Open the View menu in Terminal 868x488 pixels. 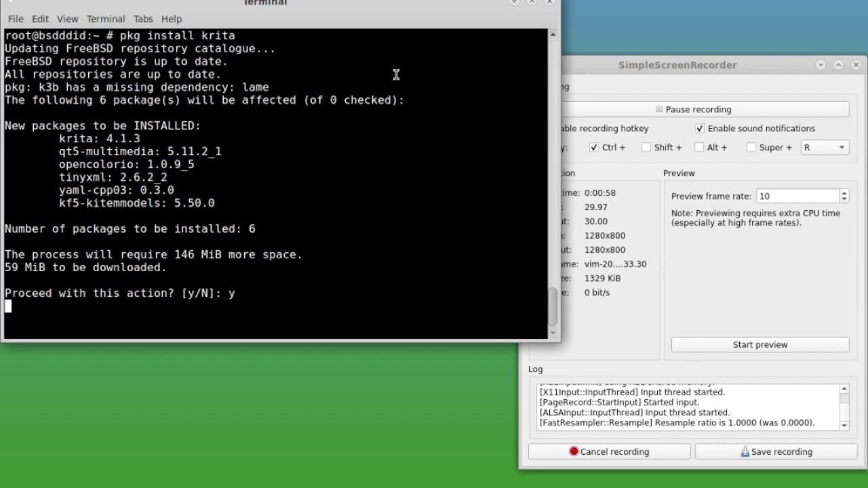point(67,19)
